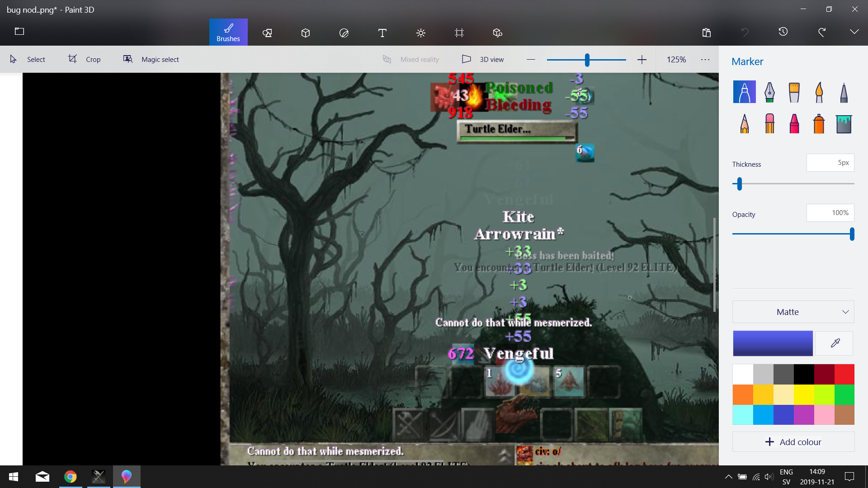Open the History panel
Screen dimensions: 868x488
click(783, 32)
